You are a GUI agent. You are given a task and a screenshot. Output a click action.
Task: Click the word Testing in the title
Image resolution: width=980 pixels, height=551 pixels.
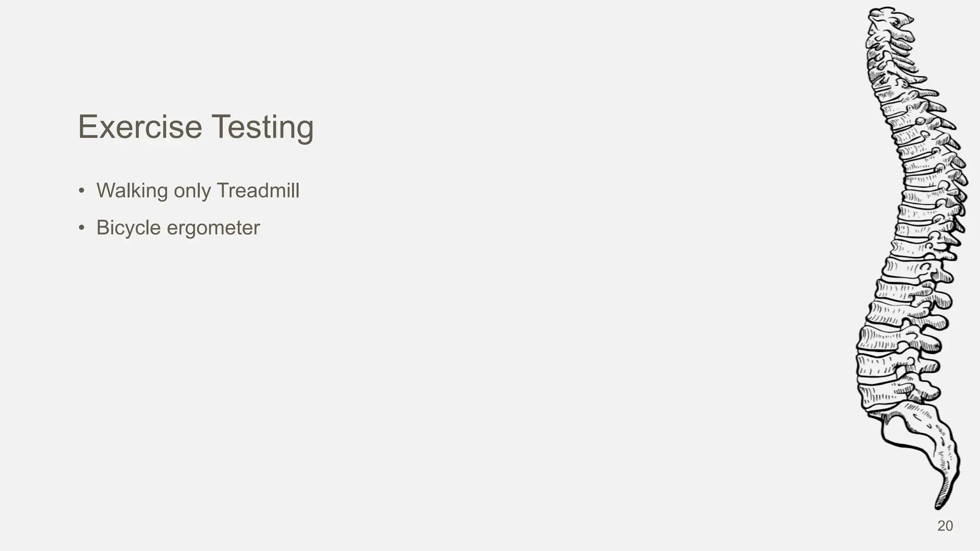click(x=262, y=127)
